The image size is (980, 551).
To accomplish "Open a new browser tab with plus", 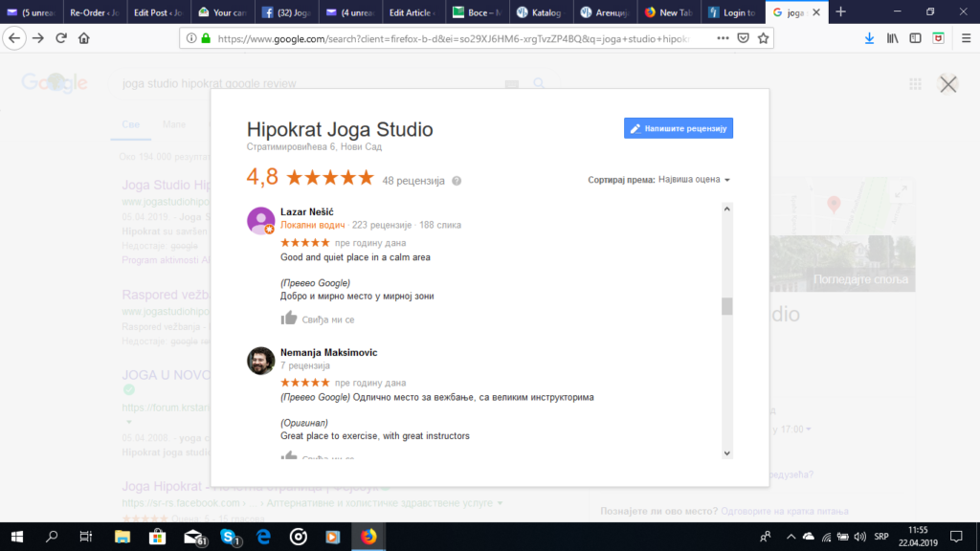I will 840,11.
